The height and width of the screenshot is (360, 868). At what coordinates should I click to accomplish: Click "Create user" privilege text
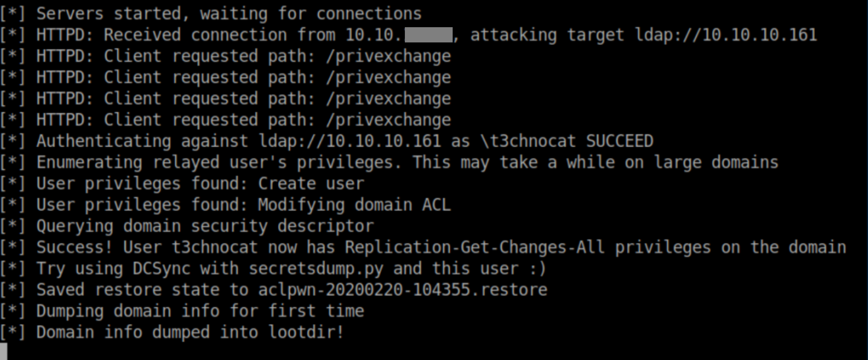click(311, 183)
